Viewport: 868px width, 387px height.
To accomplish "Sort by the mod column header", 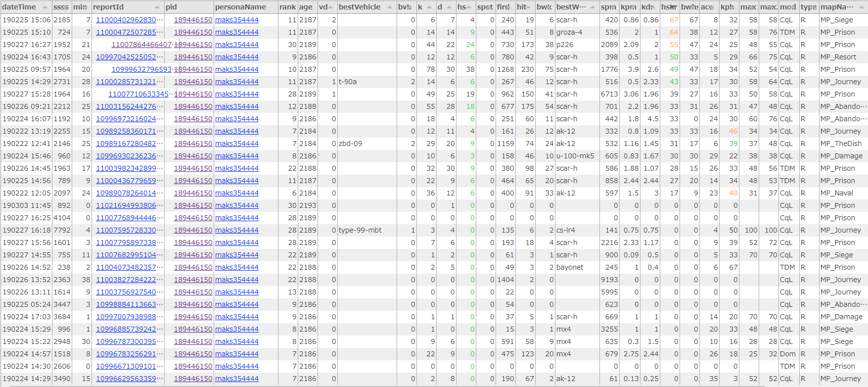I will pyautogui.click(x=789, y=7).
